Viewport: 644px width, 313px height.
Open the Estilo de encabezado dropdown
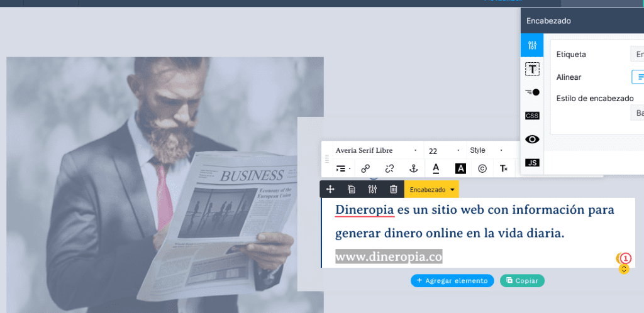click(637, 113)
